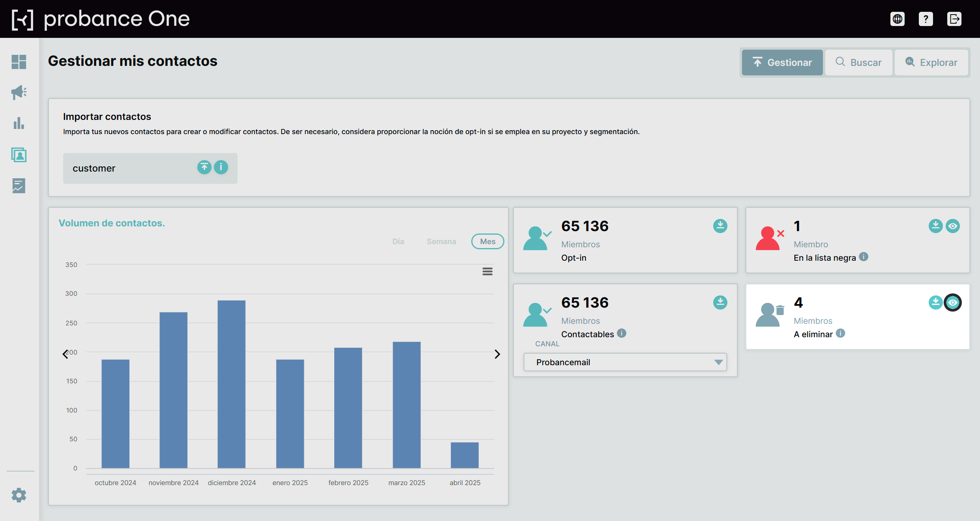Select the Gestionar tab
The height and width of the screenshot is (521, 980).
tap(782, 62)
